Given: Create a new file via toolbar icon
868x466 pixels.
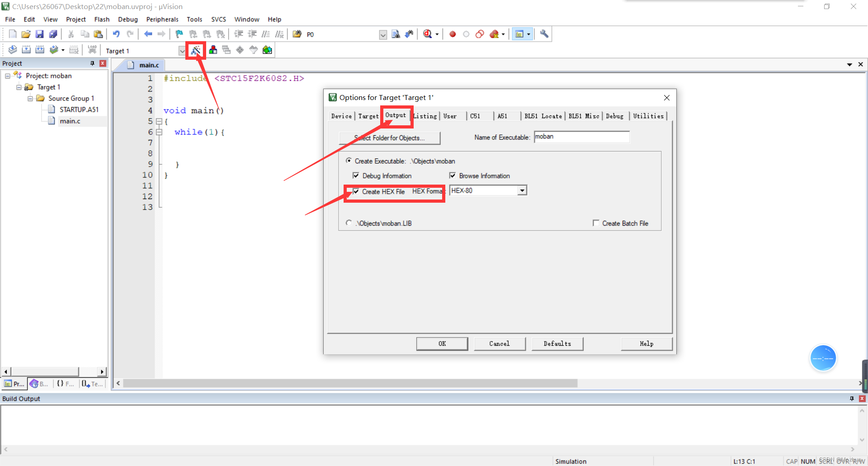Looking at the screenshot, I should point(13,34).
